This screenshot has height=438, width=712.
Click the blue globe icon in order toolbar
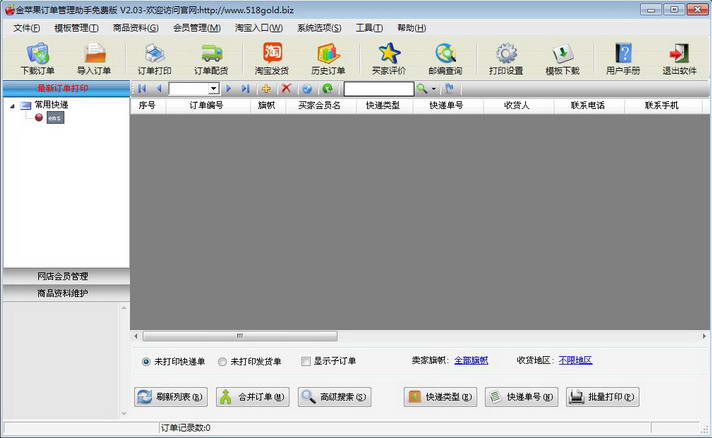[x=307, y=89]
